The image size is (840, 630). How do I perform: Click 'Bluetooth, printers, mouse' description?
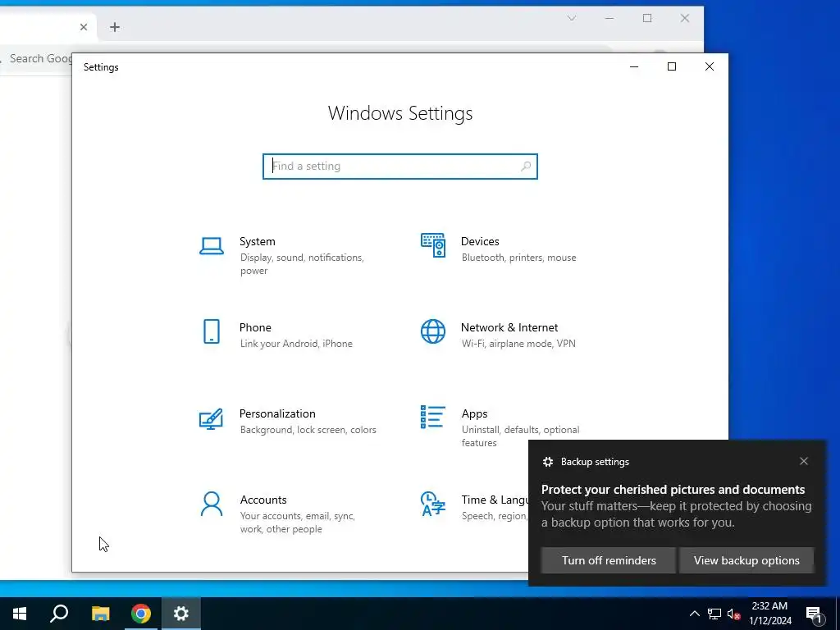point(518,258)
